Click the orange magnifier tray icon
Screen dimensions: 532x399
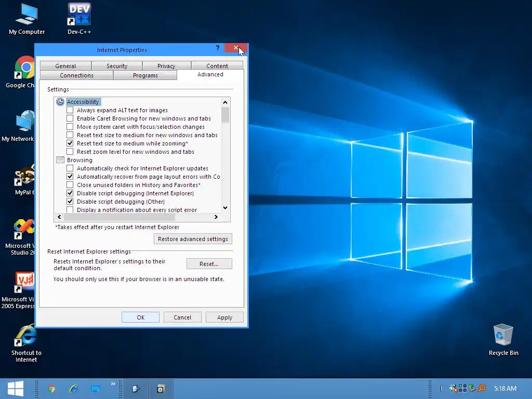[x=482, y=388]
